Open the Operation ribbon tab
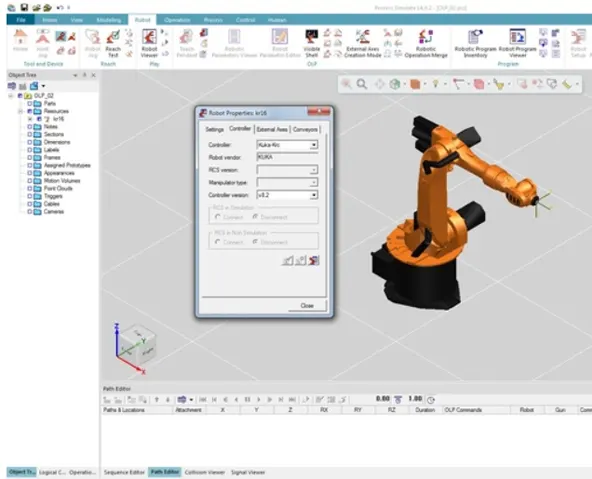This screenshot has width=592, height=479. pos(177,20)
